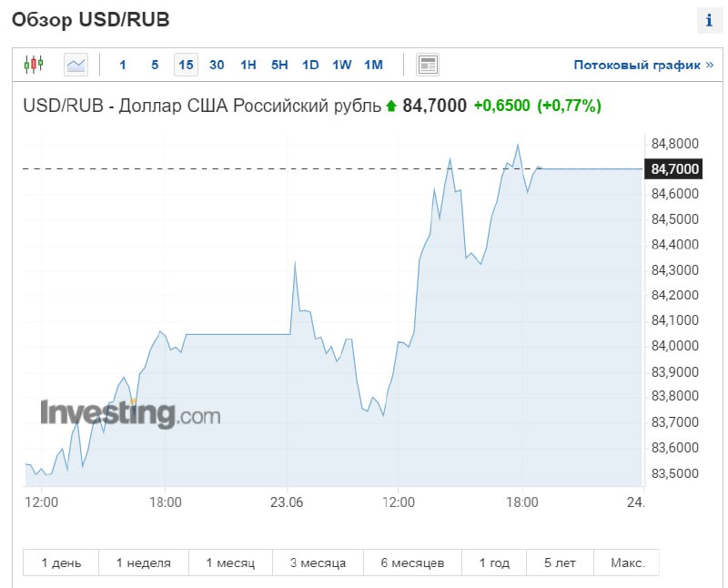Set interval to 5 minutes

(x=155, y=65)
